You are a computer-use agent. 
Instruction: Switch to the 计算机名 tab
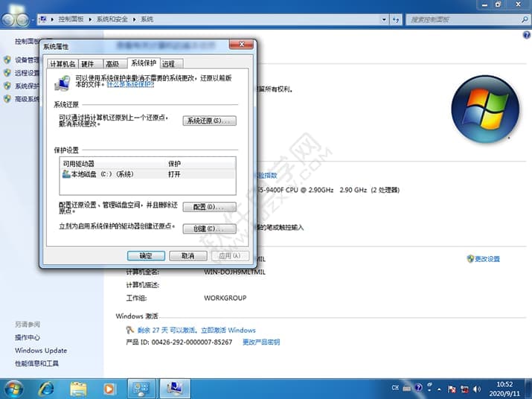63,64
